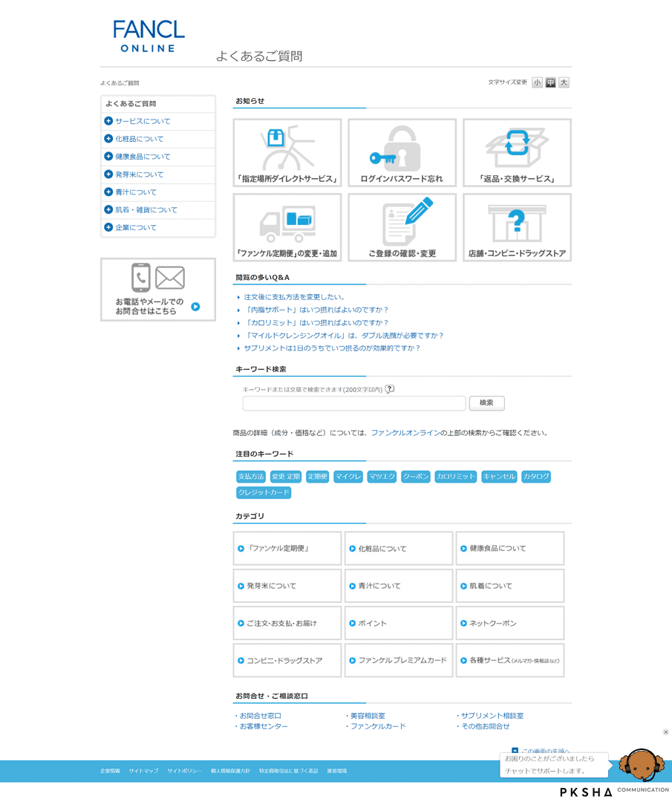Open the chat support mascot
Screen dimensions: 672x802
(642, 764)
